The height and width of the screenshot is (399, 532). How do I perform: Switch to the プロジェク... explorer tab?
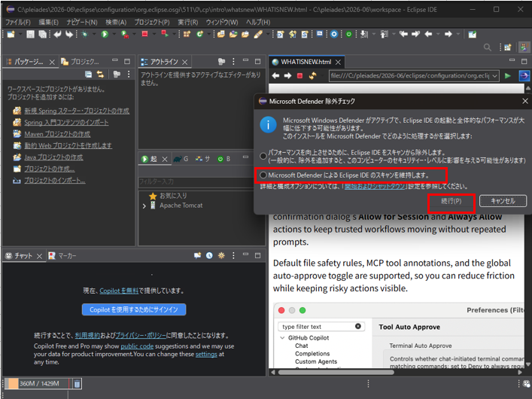[81, 62]
